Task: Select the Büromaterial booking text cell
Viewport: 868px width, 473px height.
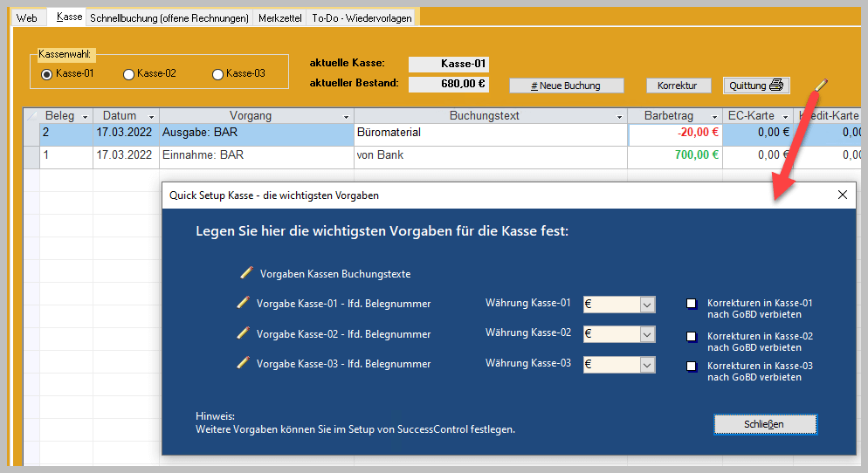Action: click(x=490, y=133)
